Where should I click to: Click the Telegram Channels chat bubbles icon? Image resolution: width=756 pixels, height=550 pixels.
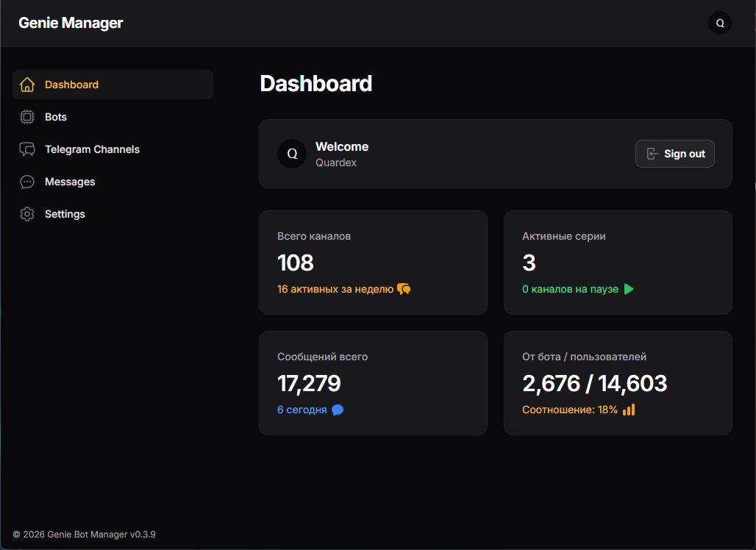[x=27, y=149]
